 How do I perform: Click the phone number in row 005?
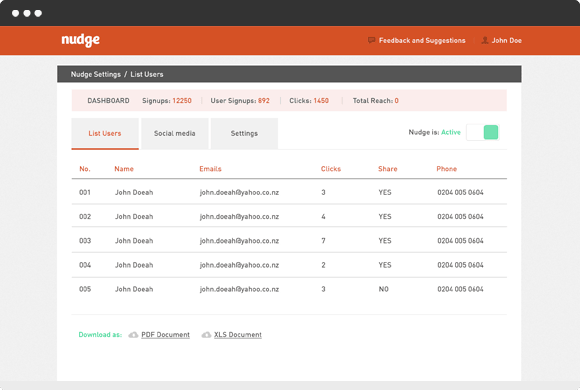pos(460,289)
